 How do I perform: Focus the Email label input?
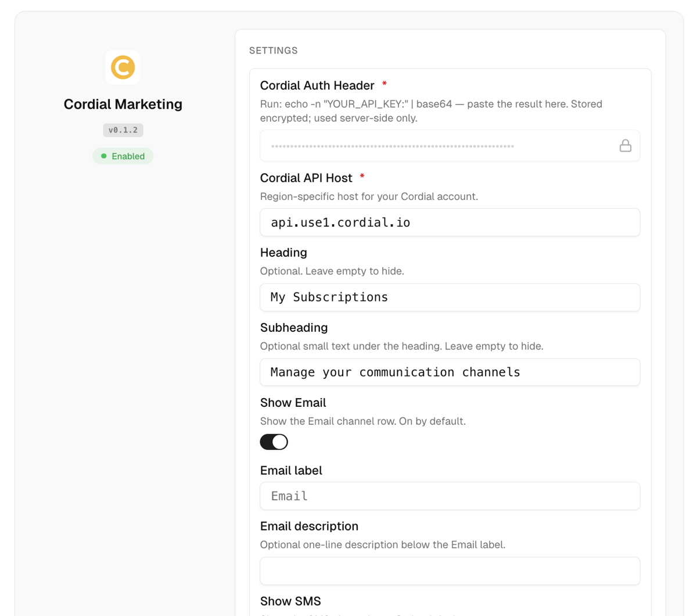click(x=450, y=496)
